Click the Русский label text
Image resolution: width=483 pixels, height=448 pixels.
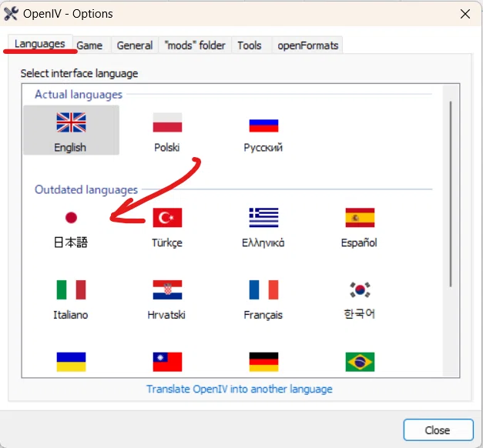click(263, 148)
